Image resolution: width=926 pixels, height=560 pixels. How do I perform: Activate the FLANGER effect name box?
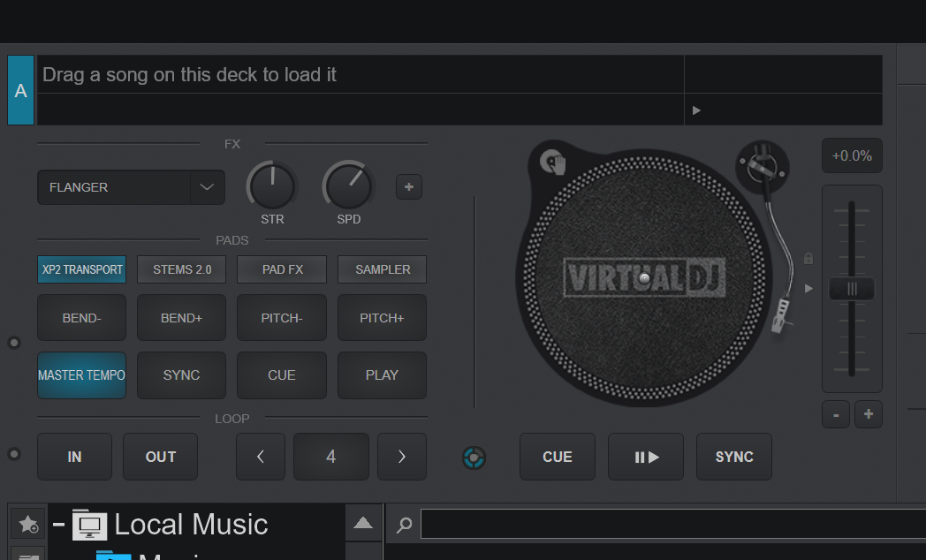click(114, 187)
